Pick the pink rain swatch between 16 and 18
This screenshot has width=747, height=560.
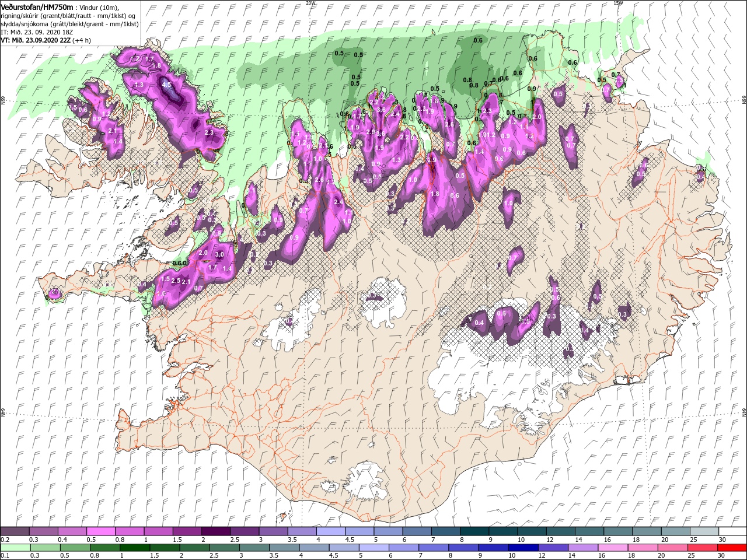click(612, 548)
